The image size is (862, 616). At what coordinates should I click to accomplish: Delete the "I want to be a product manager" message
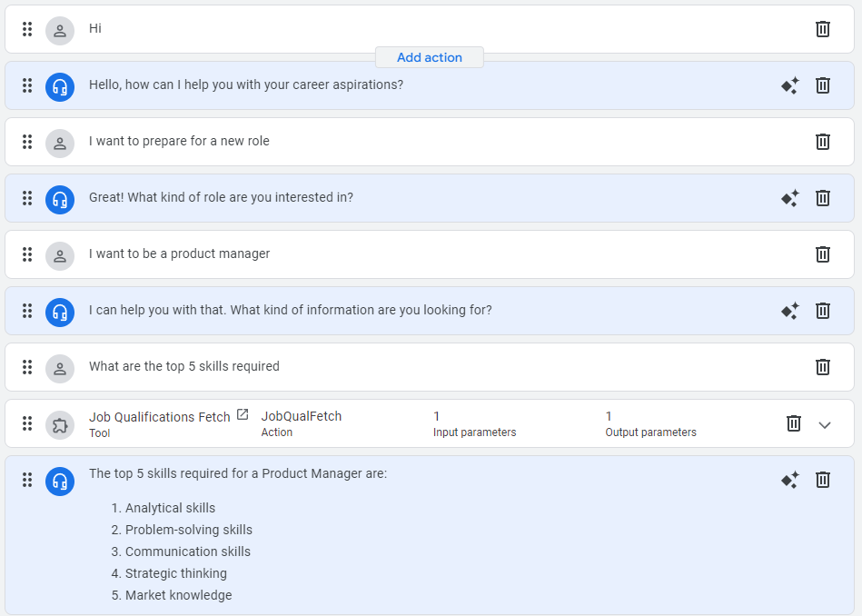(823, 254)
